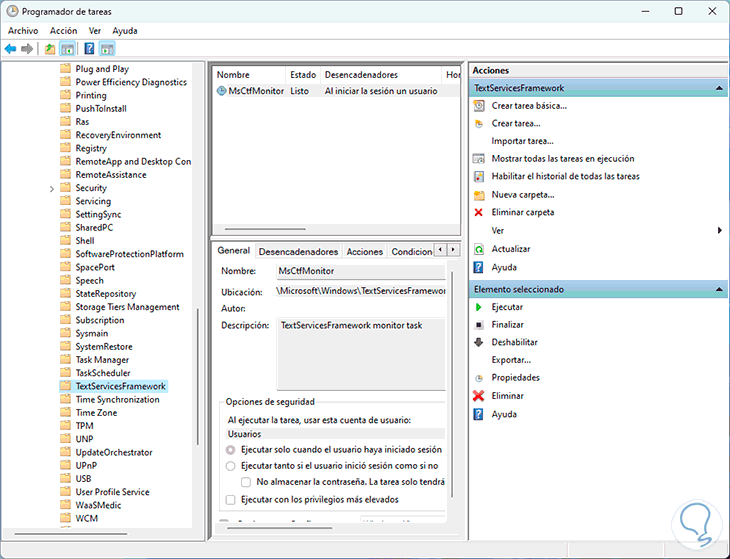Open the Archivo menu

point(23,31)
